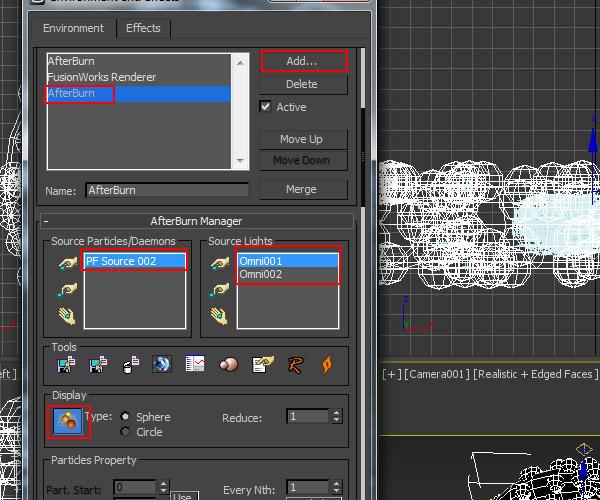The height and width of the screenshot is (500, 600).
Task: Click the blue swirl preview icon in Tools
Action: (x=162, y=364)
